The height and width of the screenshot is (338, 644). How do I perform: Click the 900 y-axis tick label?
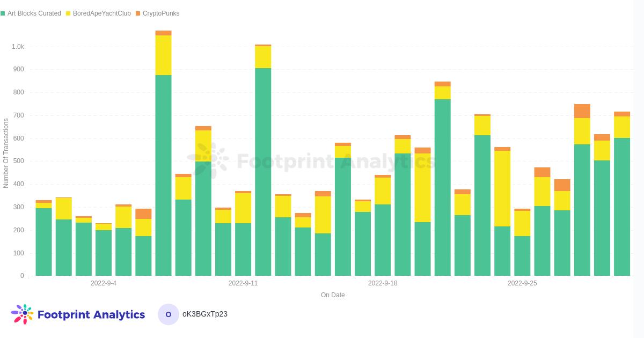point(19,69)
